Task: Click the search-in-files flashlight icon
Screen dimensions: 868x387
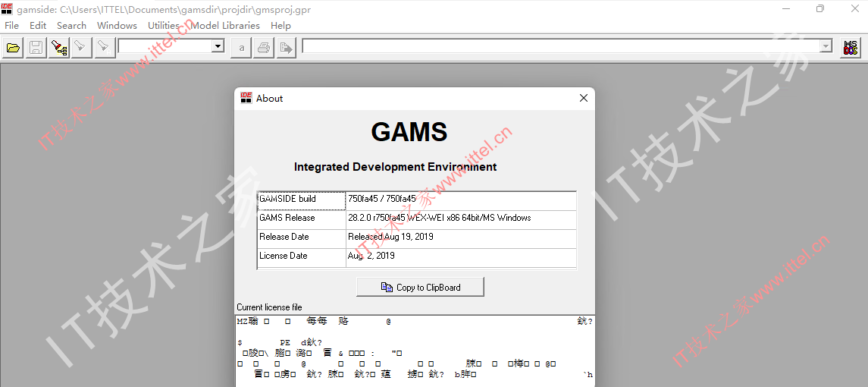Action: (58, 48)
